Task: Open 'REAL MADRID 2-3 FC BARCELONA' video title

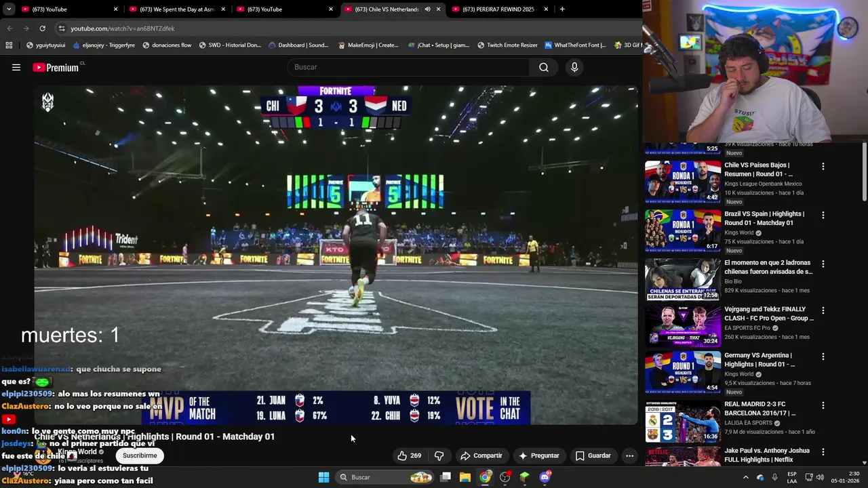Action: 759,409
